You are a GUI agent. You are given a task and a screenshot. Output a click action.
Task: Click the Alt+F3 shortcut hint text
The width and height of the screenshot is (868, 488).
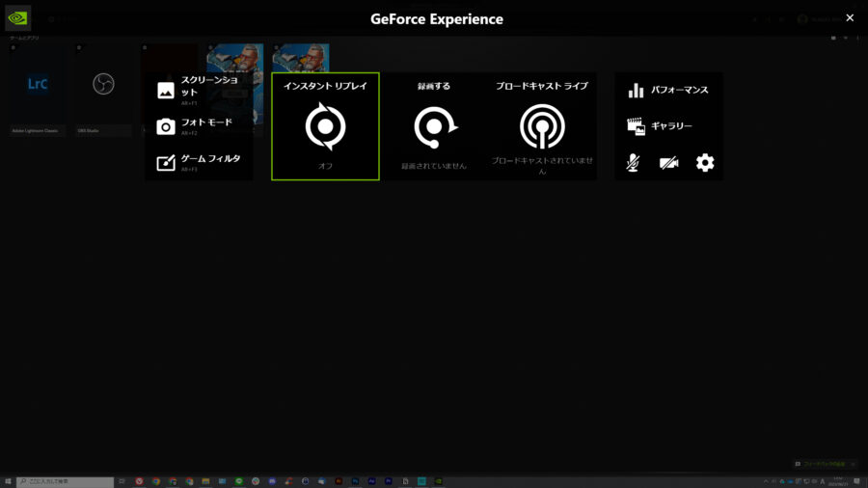coord(189,170)
